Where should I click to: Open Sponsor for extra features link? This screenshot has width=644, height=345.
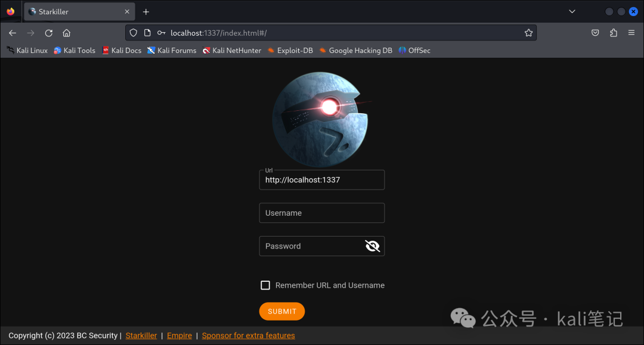[249, 335]
